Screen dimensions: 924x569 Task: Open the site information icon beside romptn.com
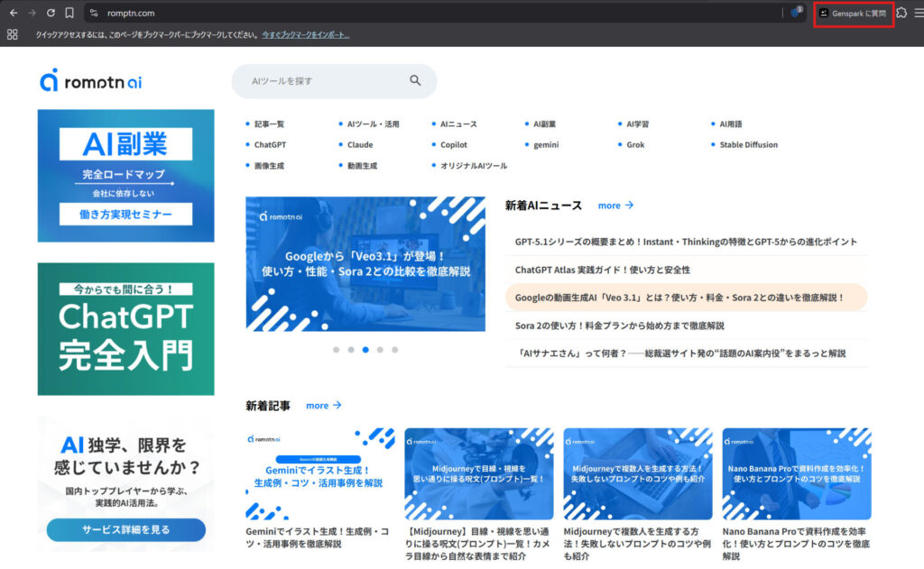tap(94, 14)
